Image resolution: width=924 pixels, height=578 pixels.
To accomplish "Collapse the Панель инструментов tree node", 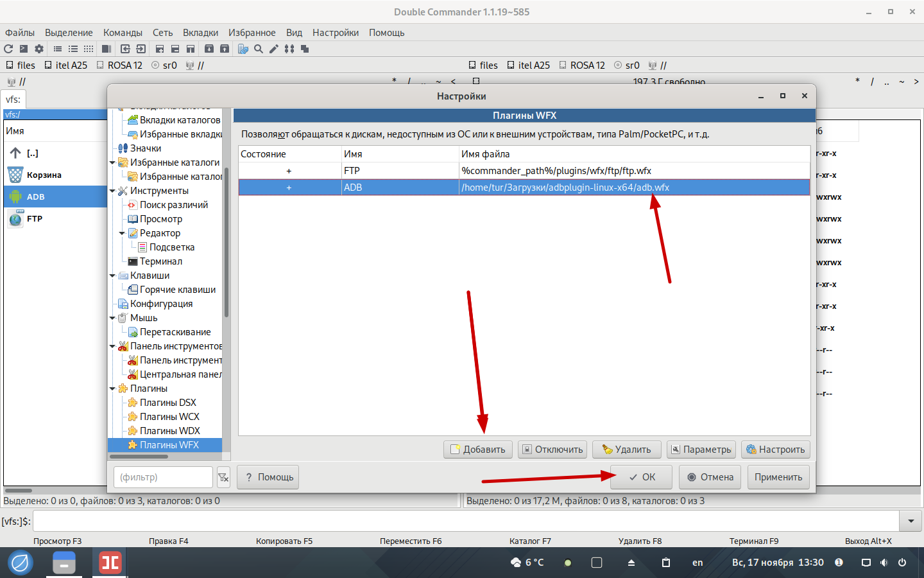I will tap(113, 346).
